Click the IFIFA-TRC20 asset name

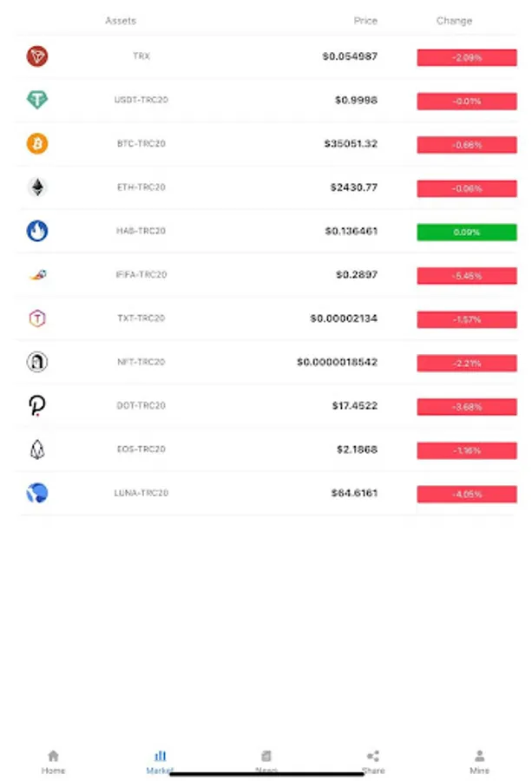(141, 275)
